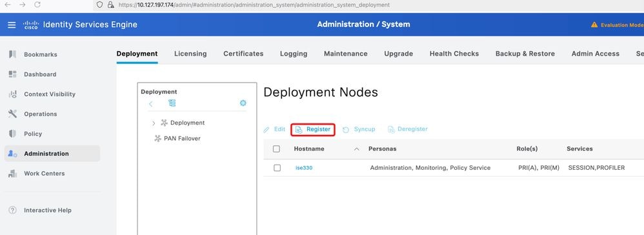This screenshot has height=235, width=644.
Task: Click the Dashboard sidebar icon
Action: 13,74
